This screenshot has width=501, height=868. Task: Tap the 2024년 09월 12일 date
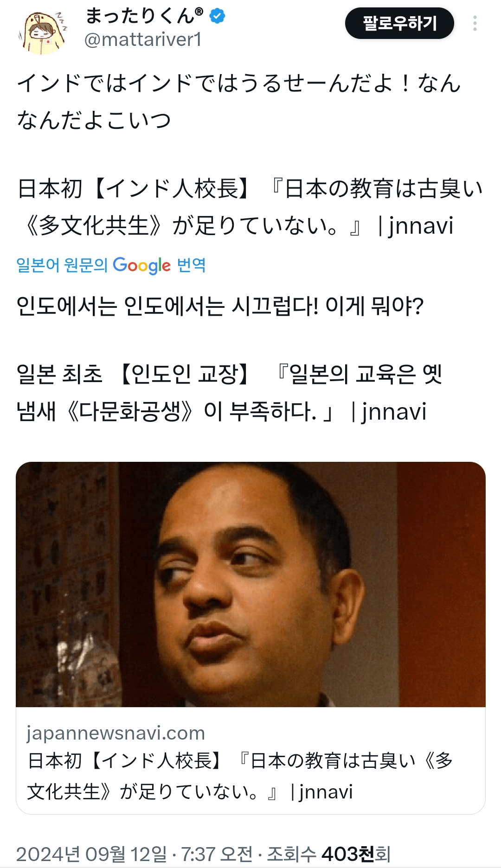tap(91, 854)
